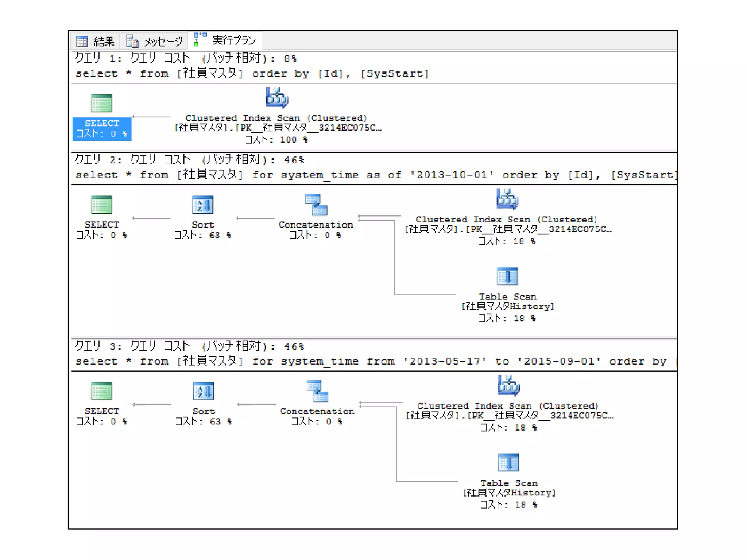Click Query 3 Table Scan icon
Screen dimensions: 747x560
click(x=508, y=462)
